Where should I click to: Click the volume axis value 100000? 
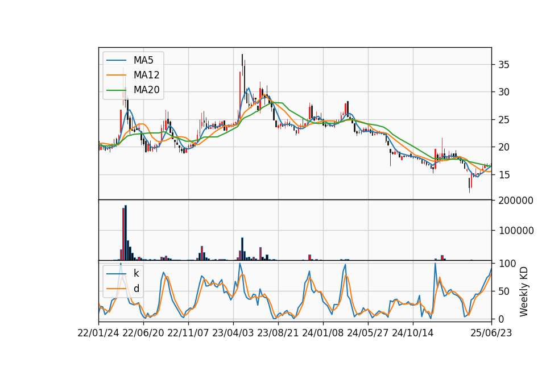pyautogui.click(x=516, y=231)
